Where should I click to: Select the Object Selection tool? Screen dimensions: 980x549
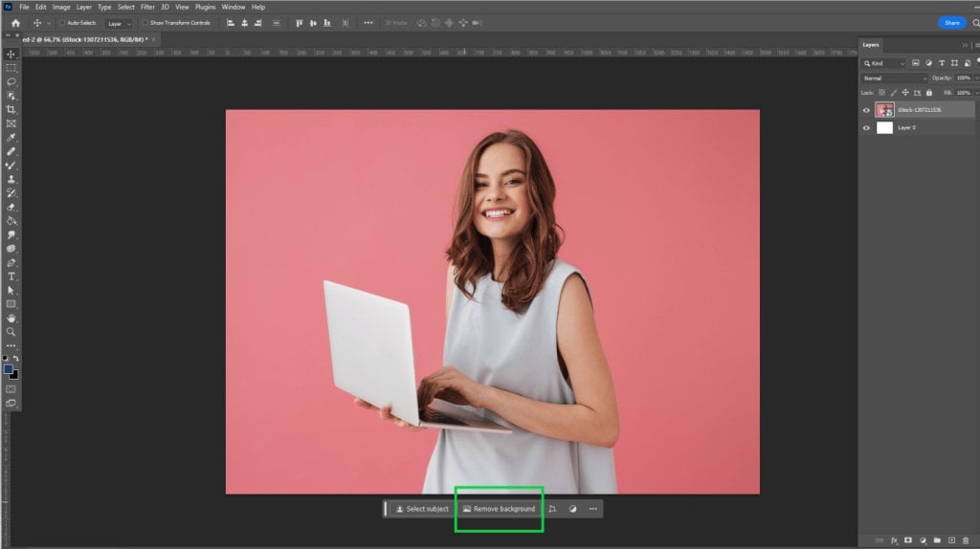[x=11, y=96]
